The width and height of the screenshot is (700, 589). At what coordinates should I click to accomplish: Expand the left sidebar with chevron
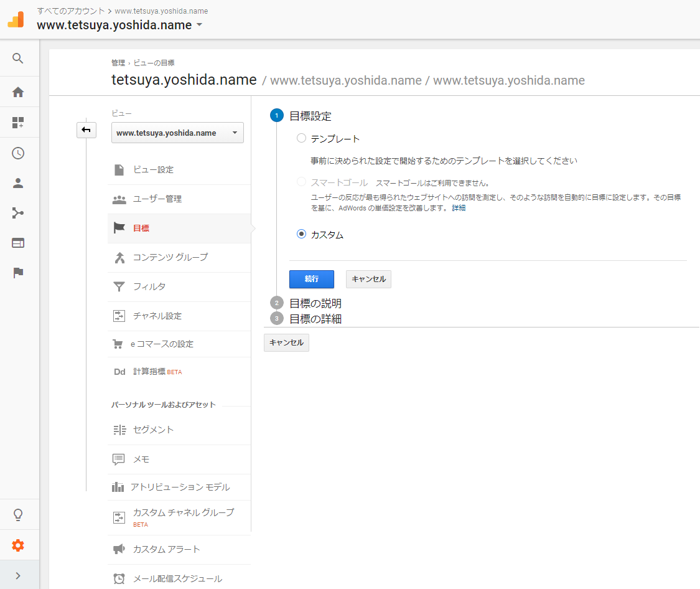[x=18, y=575]
